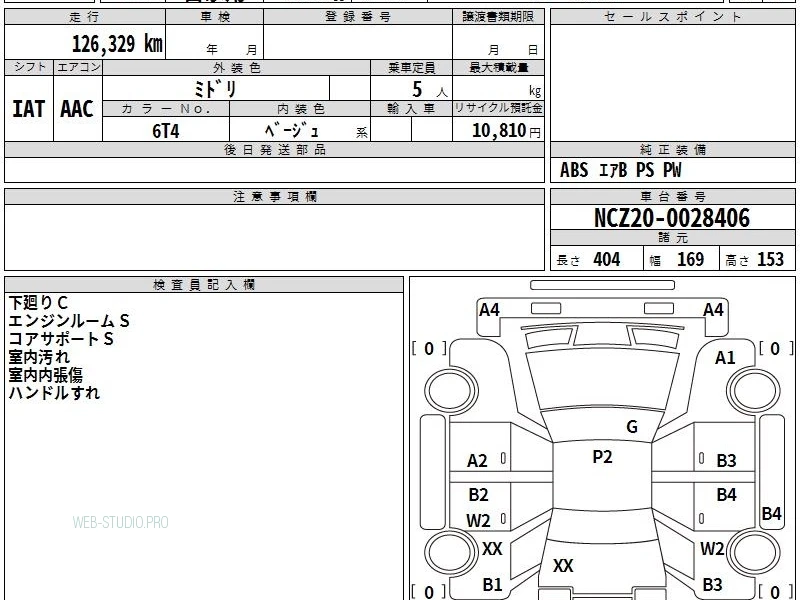Select the exterior color ミドリ
The width and height of the screenshot is (800, 600).
(215, 89)
